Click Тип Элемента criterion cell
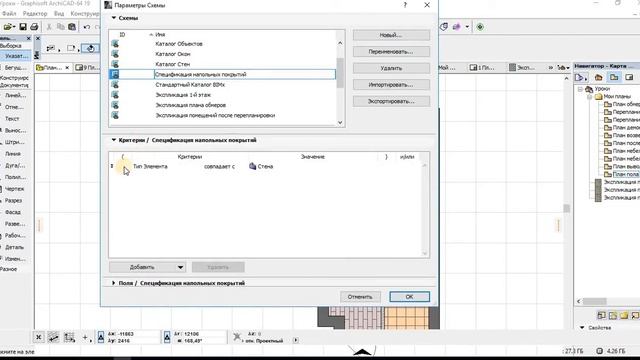Screen dimensions: 640x360 pyautogui.click(x=150, y=167)
